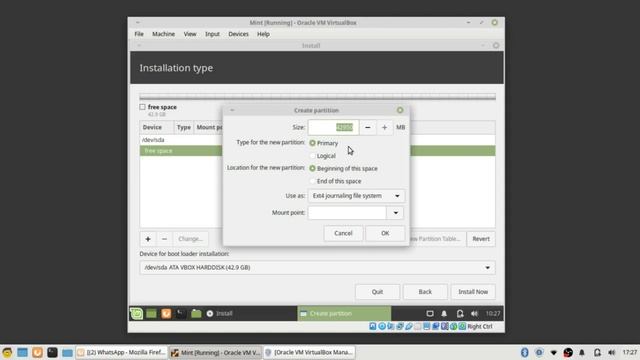Click the display icon in the guest tray
Viewport: 640px width, 360px height.
click(x=430, y=313)
